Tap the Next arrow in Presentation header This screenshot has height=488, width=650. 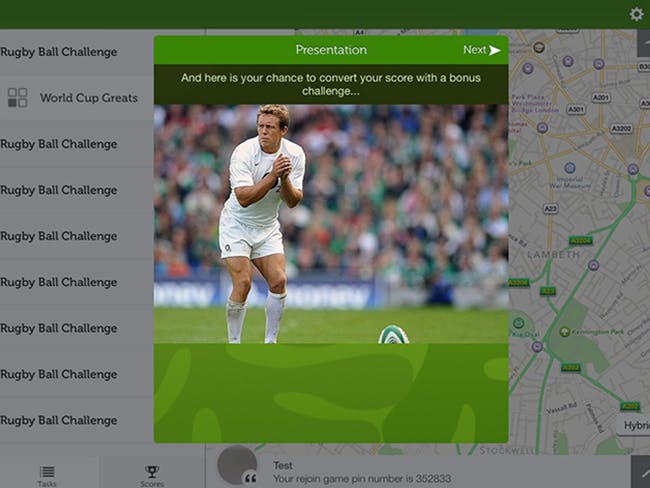[x=482, y=50]
